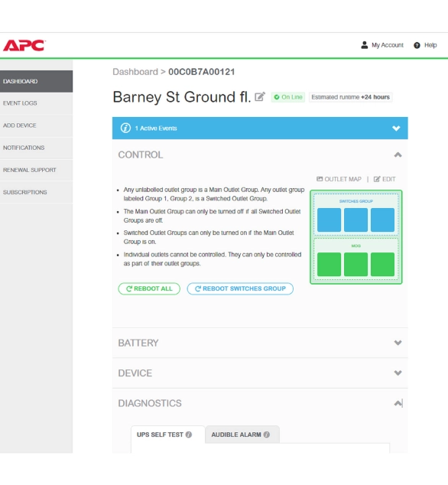Select middle blue Switches Group outlet
Image resolution: width=448 pixels, height=485 pixels.
pyautogui.click(x=355, y=220)
